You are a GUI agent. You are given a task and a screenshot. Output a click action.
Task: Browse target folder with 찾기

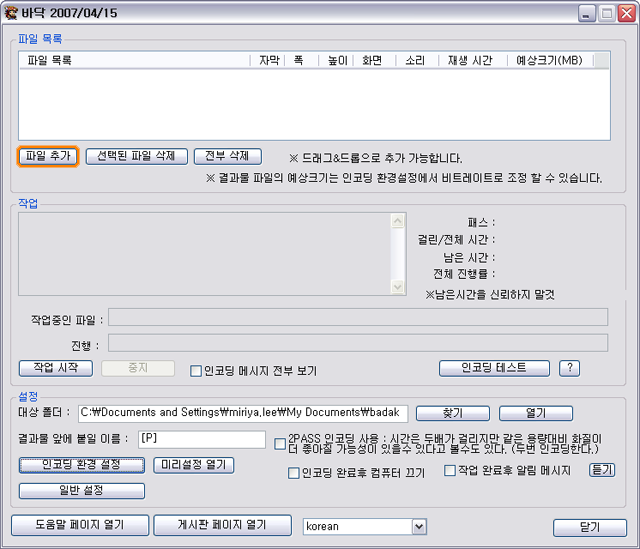point(453,413)
